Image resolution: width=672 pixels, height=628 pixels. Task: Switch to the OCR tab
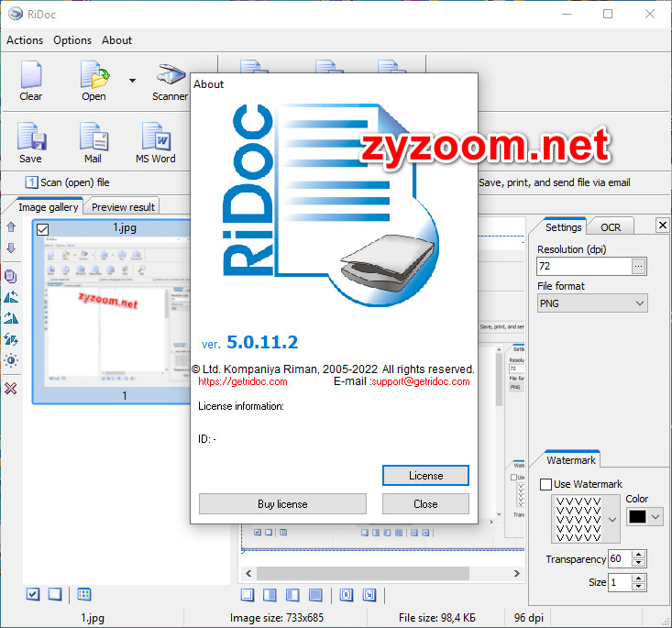(611, 227)
